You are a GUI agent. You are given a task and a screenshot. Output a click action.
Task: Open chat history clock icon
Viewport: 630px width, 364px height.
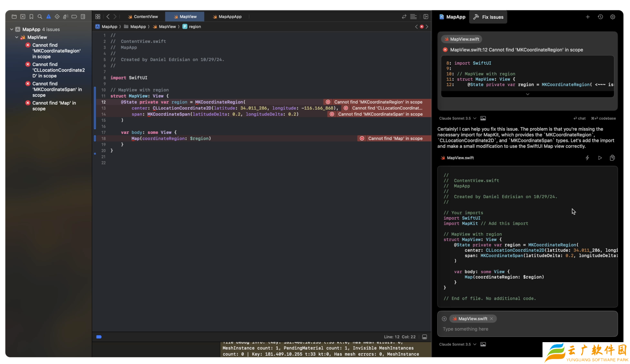click(600, 17)
